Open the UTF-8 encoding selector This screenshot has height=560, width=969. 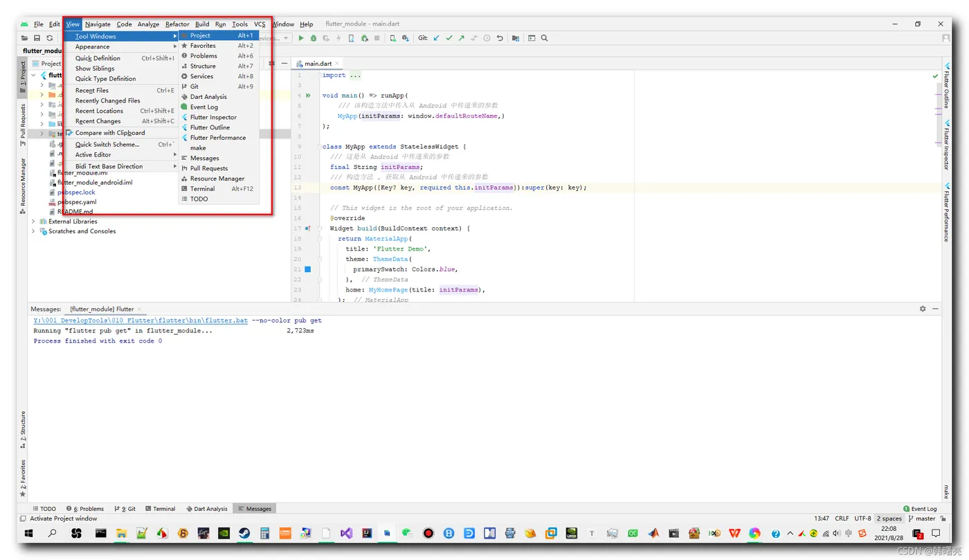pyautogui.click(x=862, y=518)
